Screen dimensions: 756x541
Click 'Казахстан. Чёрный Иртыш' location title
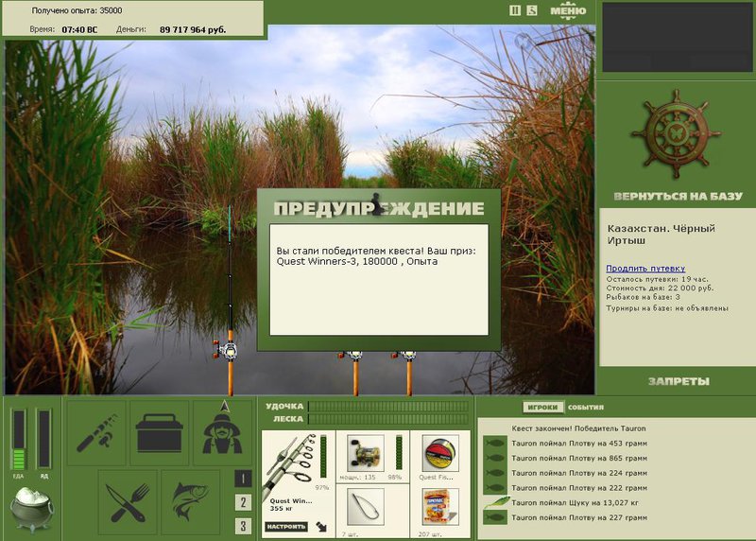pos(661,234)
